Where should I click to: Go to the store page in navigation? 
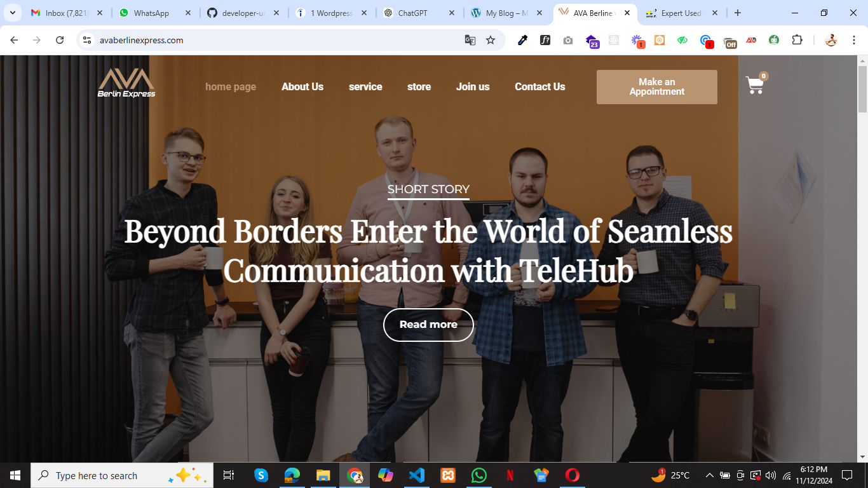[x=419, y=86]
